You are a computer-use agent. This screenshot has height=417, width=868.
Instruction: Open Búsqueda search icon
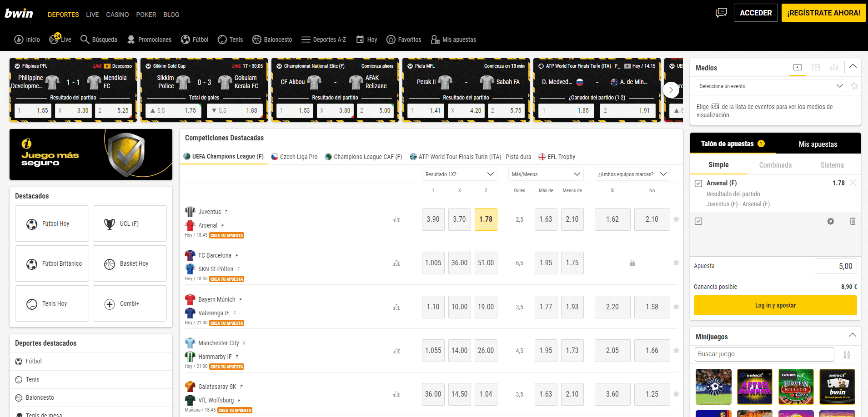pyautogui.click(x=99, y=40)
